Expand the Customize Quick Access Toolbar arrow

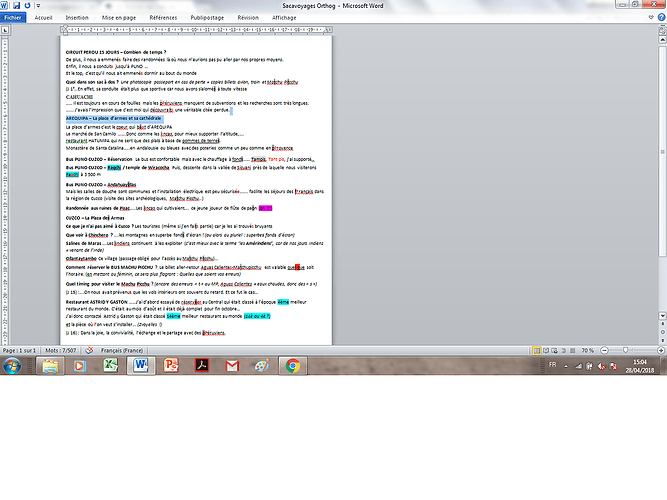coord(38,6)
